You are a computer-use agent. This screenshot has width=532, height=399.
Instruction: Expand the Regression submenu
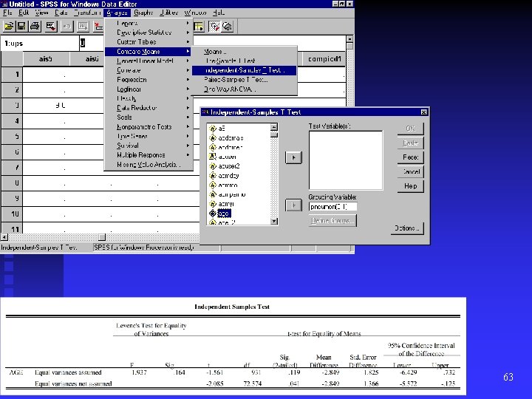149,80
